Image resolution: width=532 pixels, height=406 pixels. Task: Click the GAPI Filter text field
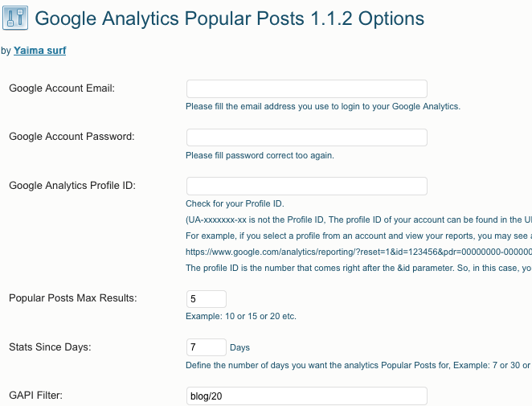coord(307,396)
